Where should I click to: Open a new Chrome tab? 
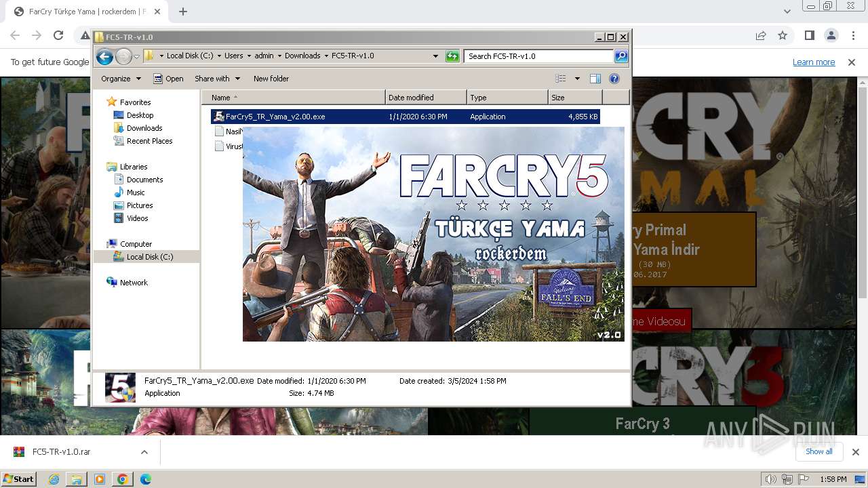pyautogui.click(x=183, y=12)
